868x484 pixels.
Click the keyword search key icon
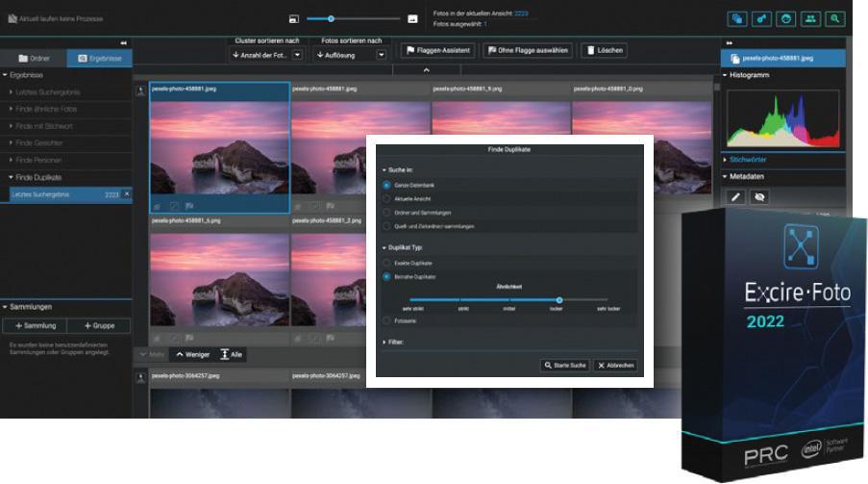(x=761, y=19)
